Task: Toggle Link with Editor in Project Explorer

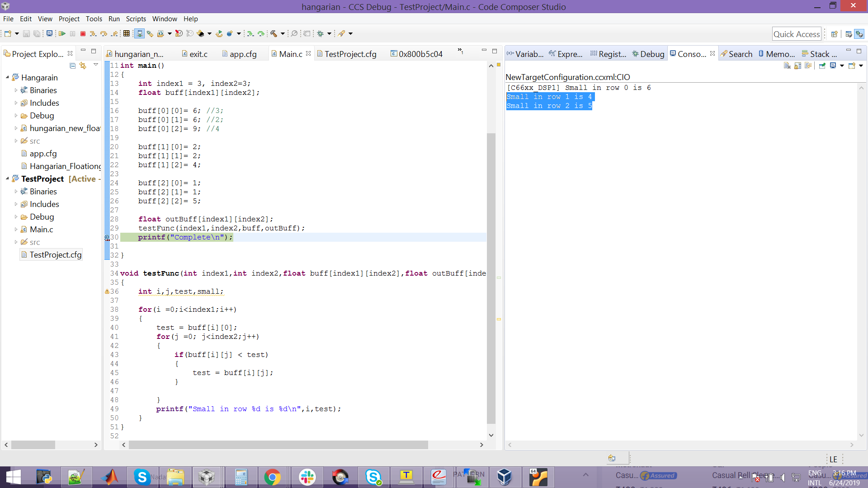Action: [83, 66]
